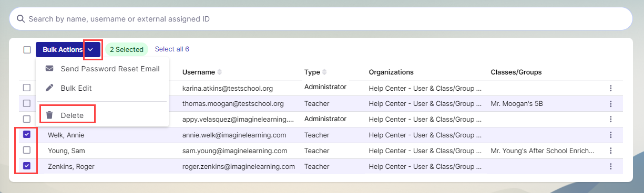Choose Delete from Bulk Actions menu
The width and height of the screenshot is (644, 193).
tap(102, 115)
